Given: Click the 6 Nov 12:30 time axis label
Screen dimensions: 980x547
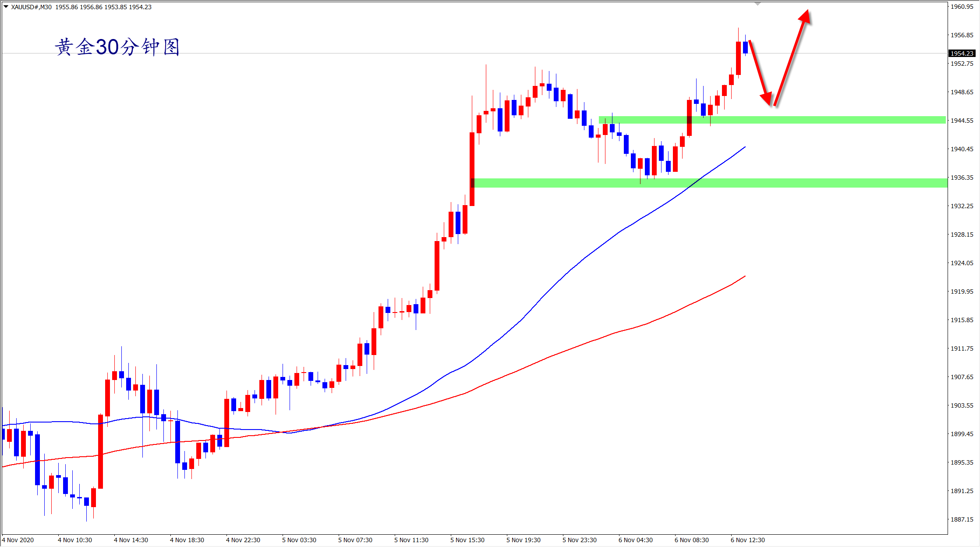Looking at the screenshot, I should coord(747,540).
